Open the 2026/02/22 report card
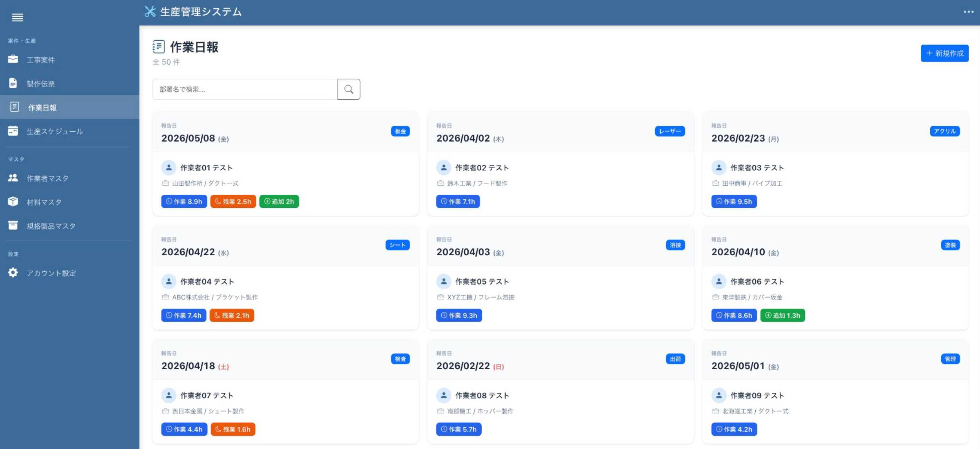 point(560,391)
